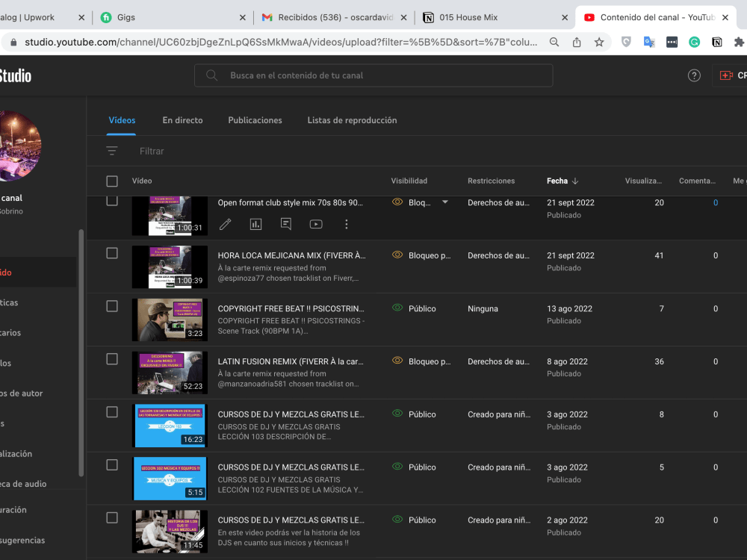This screenshot has width=747, height=560.
Task: Check the COPYRIGHT FREE BEAT video checkbox
Action: pos(112,306)
